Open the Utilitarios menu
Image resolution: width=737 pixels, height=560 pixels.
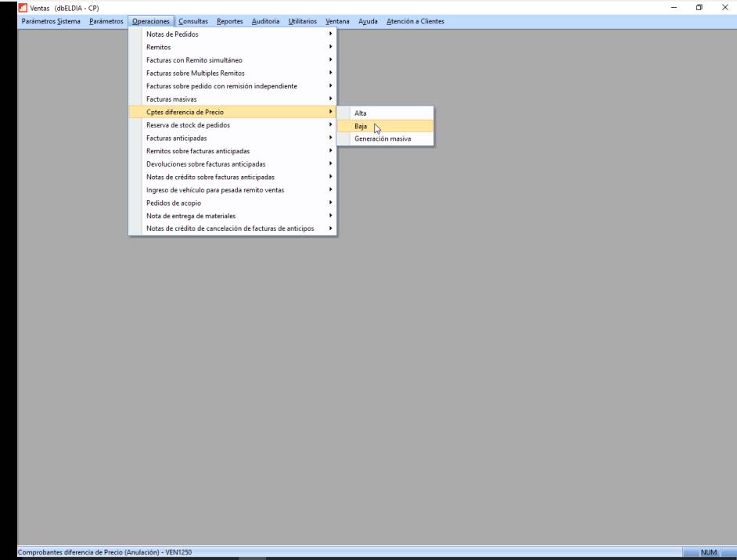tap(303, 21)
